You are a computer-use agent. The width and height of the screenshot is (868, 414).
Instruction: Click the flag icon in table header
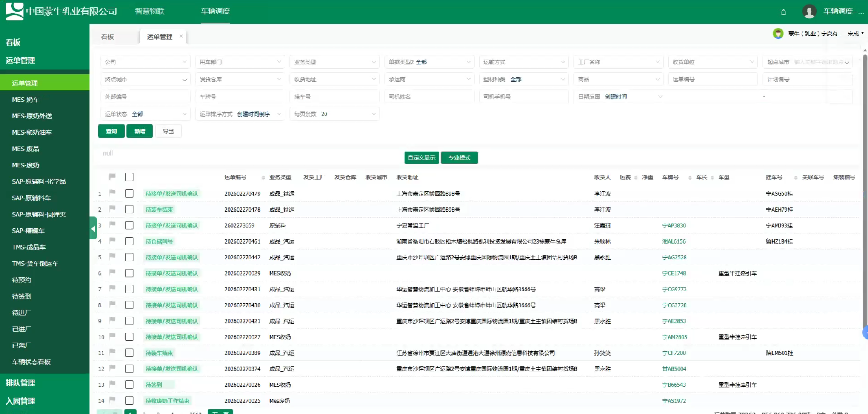coord(112,176)
